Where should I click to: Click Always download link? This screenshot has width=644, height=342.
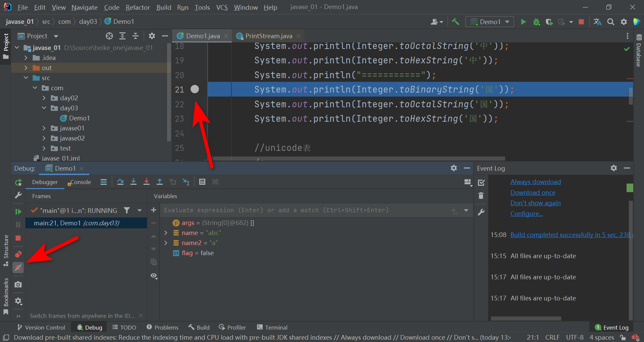coord(535,182)
